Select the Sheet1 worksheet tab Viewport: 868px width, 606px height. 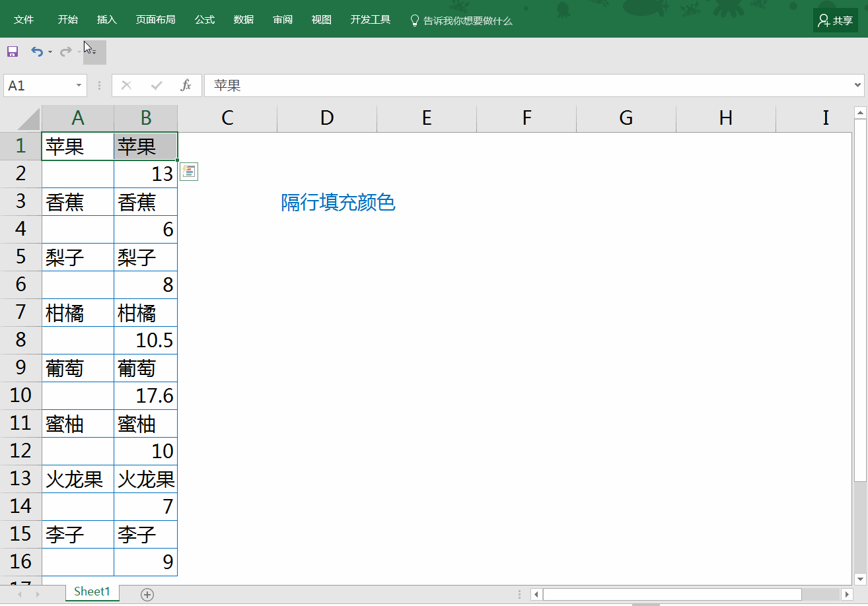click(x=92, y=592)
